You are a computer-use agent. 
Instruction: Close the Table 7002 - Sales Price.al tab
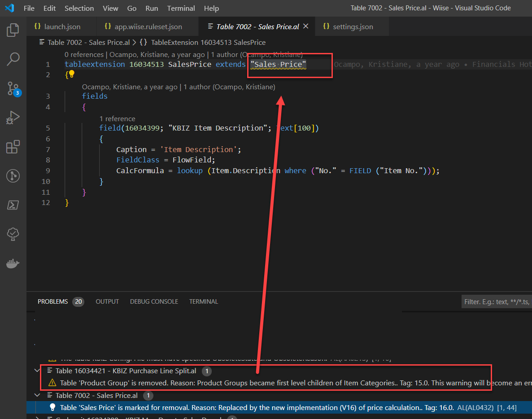(x=305, y=26)
